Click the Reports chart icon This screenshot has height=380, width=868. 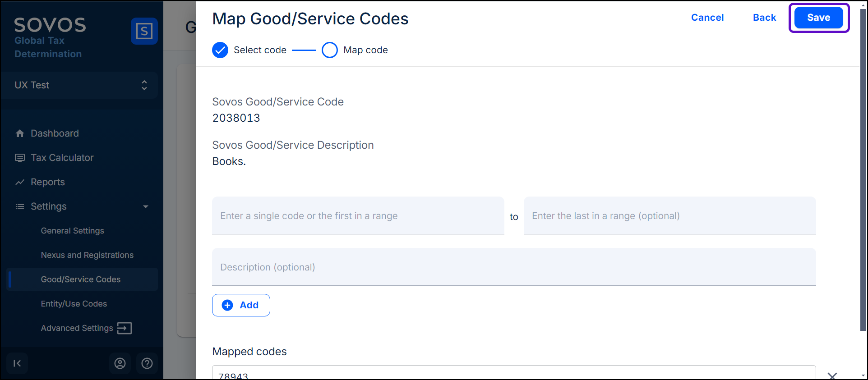click(x=20, y=182)
